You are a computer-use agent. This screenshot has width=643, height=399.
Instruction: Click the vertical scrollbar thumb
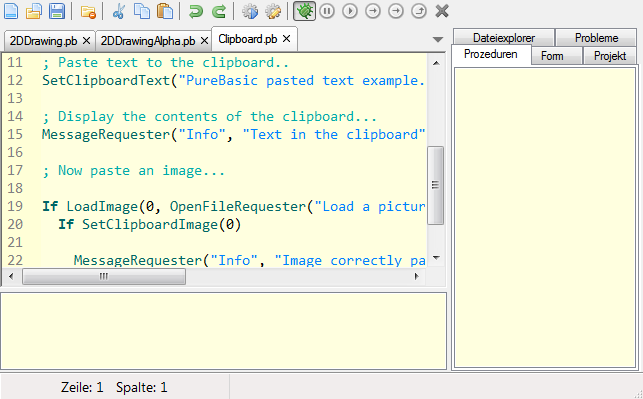[436, 185]
